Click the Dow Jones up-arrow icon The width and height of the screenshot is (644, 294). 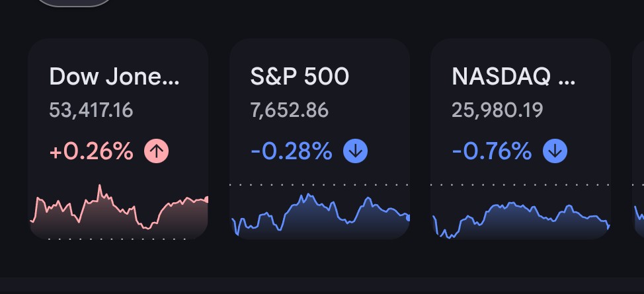(x=156, y=151)
